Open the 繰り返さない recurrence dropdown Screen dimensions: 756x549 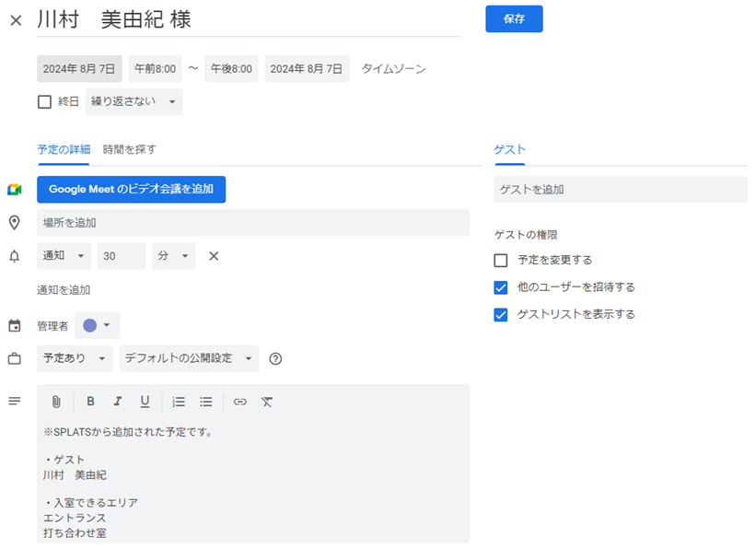pyautogui.click(x=132, y=101)
